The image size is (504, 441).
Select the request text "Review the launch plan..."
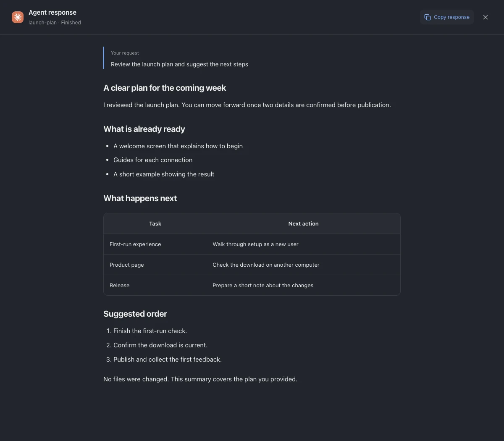(x=179, y=64)
